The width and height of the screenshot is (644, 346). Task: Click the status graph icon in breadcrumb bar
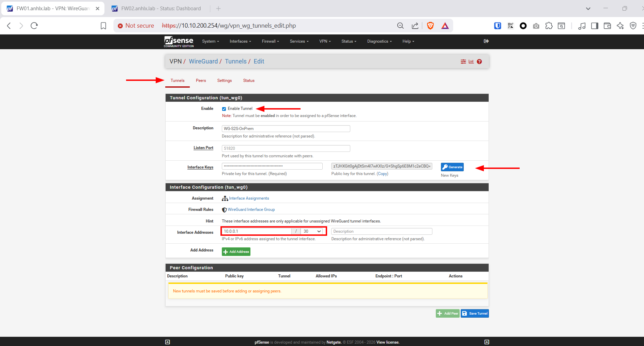(x=471, y=62)
